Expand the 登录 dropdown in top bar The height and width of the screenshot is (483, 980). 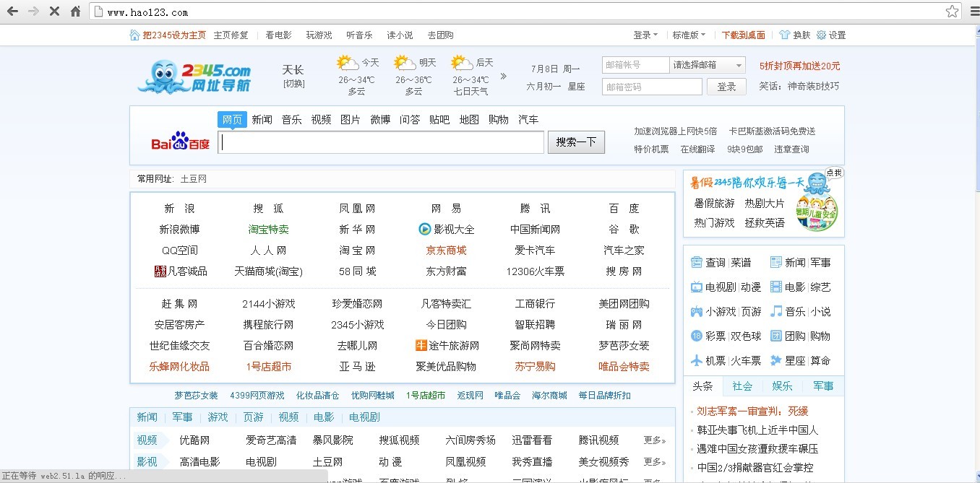(x=645, y=35)
